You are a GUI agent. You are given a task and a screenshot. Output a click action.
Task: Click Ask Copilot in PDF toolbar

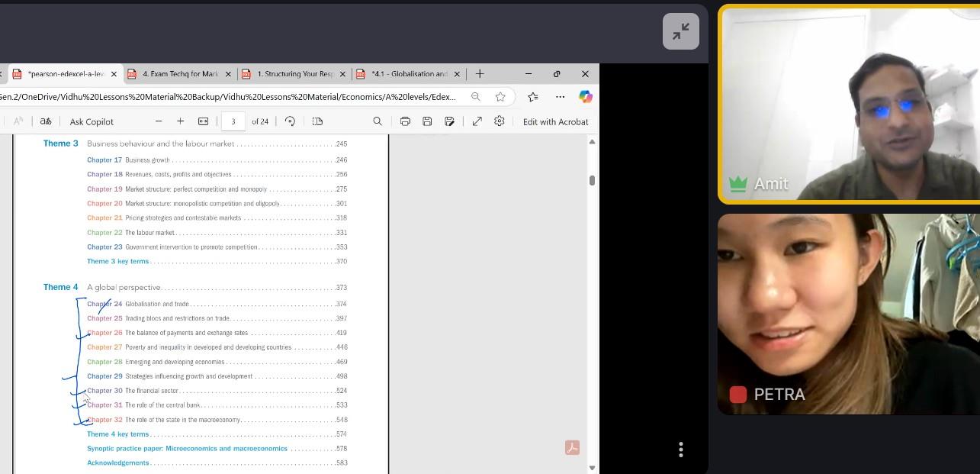(92, 122)
